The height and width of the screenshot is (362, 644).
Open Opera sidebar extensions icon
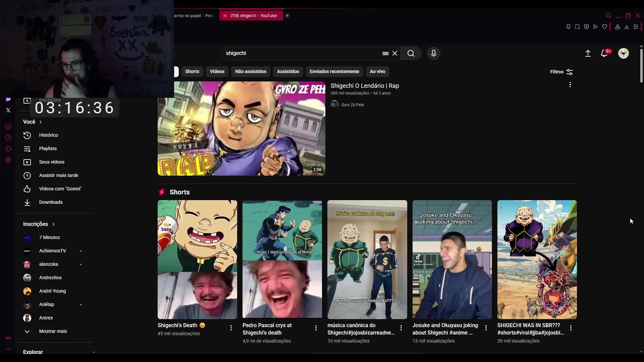(8, 149)
